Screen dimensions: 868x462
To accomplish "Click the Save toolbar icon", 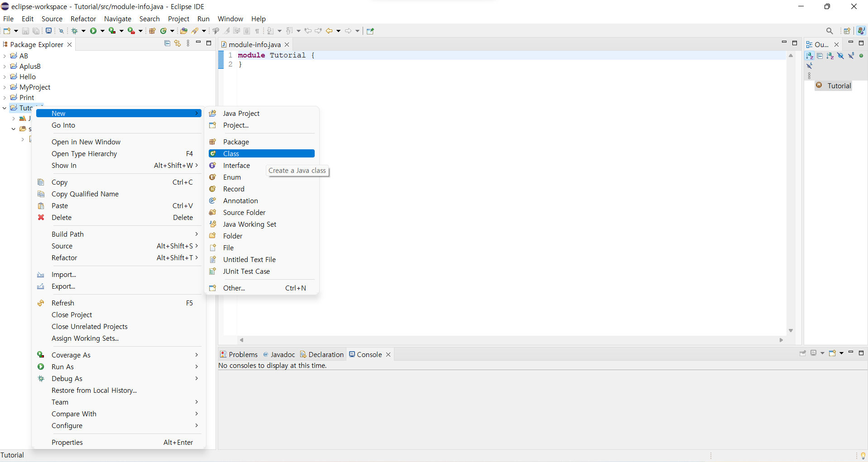I will tap(25, 31).
